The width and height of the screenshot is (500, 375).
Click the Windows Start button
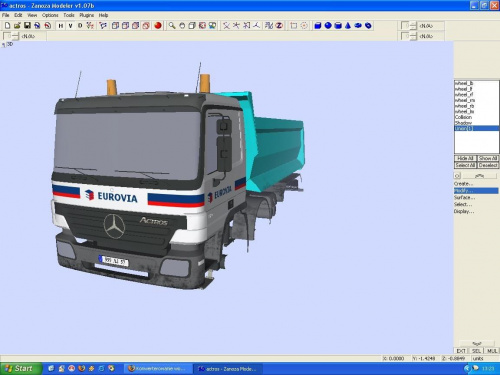pyautogui.click(x=21, y=369)
